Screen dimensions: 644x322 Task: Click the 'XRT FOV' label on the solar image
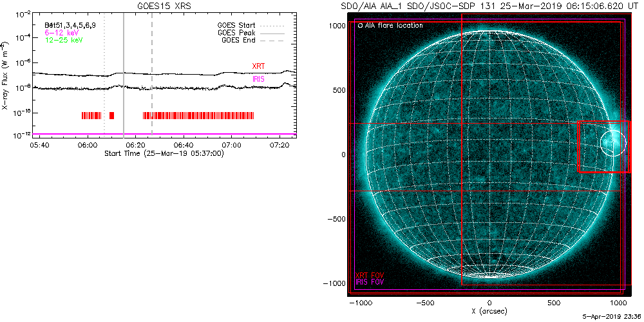[370, 275]
